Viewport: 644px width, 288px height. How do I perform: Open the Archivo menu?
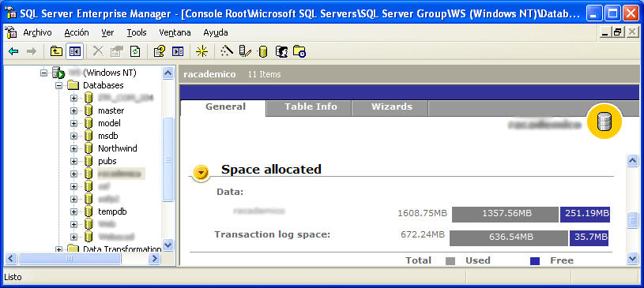coord(37,32)
